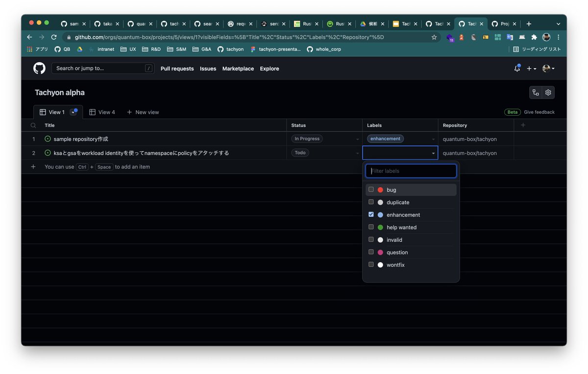This screenshot has width=588, height=374.
Task: Open リーディング リスト reading list
Action: click(537, 49)
